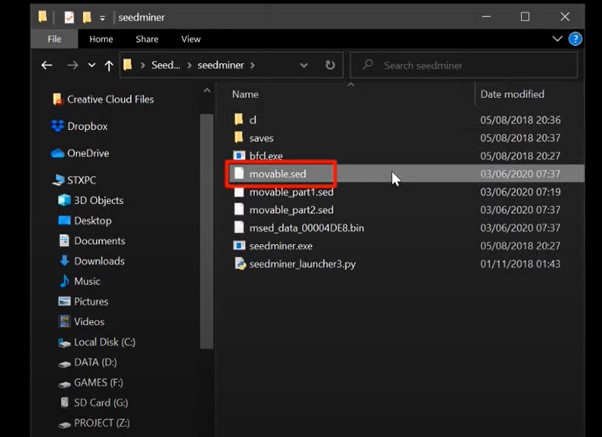The height and width of the screenshot is (437, 602).
Task: Open PROJECT (Z:) drive
Action: [101, 423]
